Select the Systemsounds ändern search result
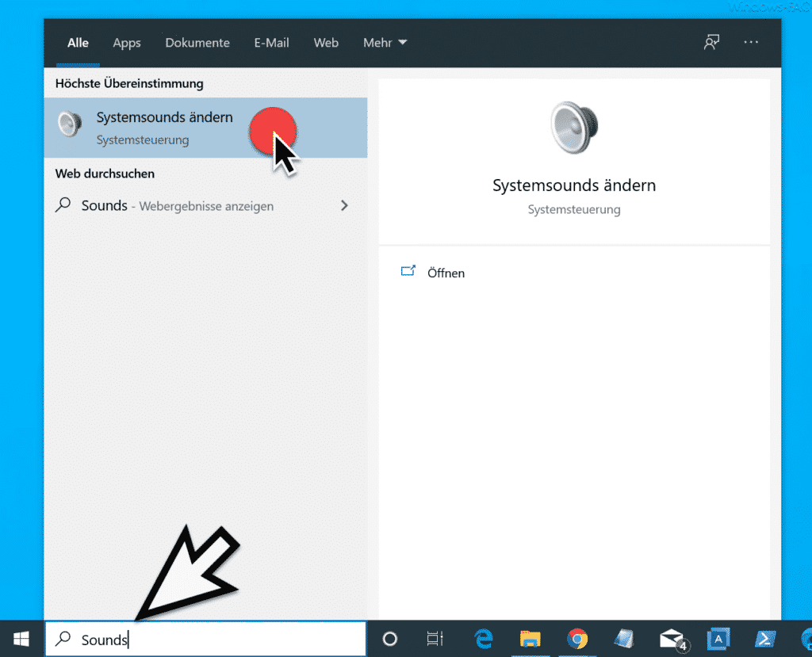Screen dimensions: 812x657 pos(205,128)
